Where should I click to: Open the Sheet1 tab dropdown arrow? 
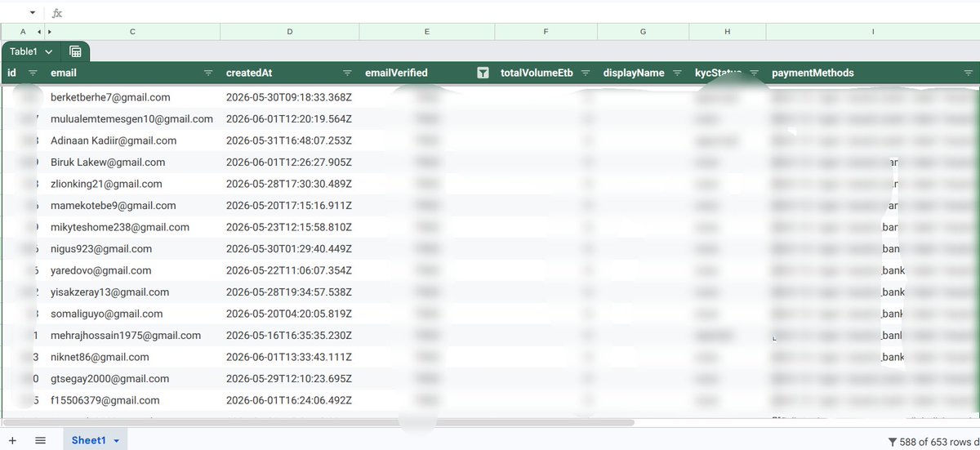coord(117,441)
